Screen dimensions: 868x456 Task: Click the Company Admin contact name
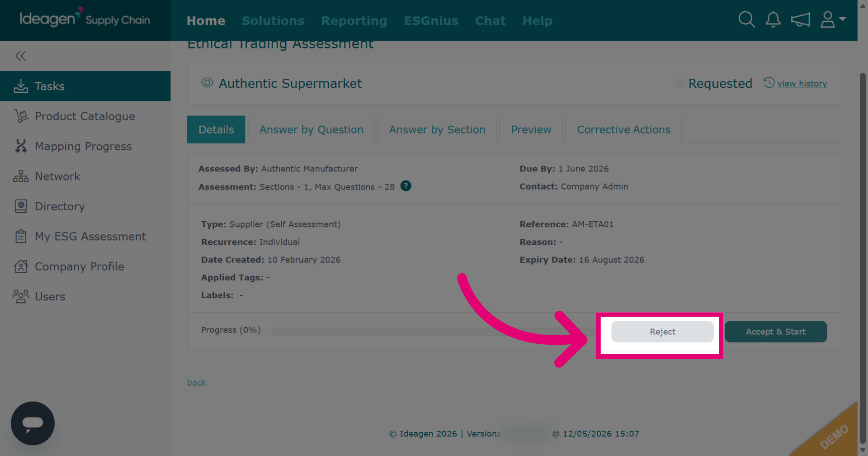pyautogui.click(x=594, y=186)
